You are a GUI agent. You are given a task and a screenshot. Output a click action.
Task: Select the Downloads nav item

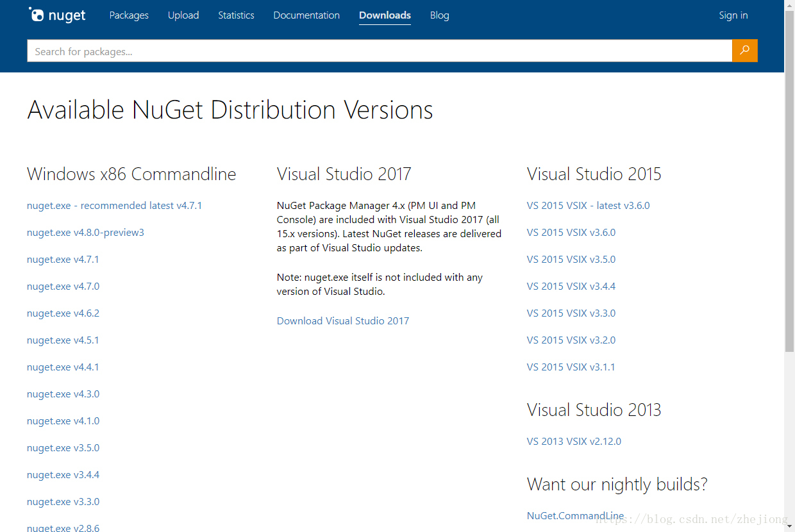tap(385, 15)
